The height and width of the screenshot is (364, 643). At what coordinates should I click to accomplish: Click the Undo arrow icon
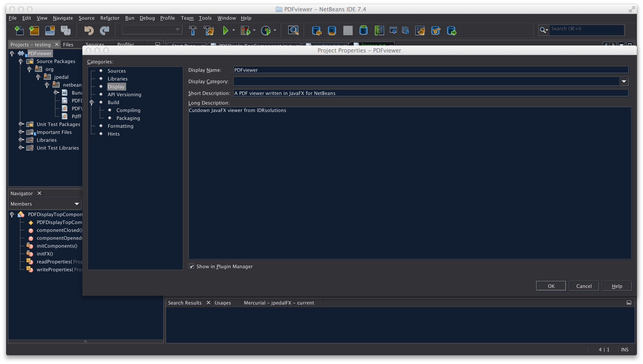click(89, 30)
